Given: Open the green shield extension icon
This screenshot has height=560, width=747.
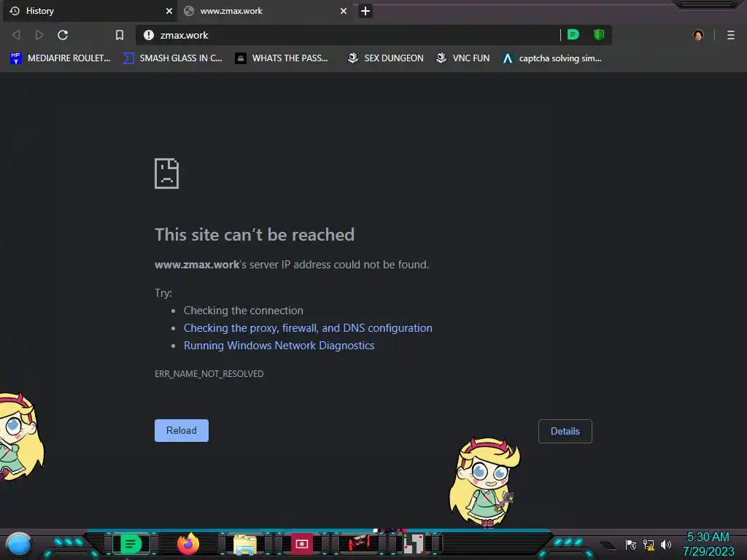Looking at the screenshot, I should point(599,35).
